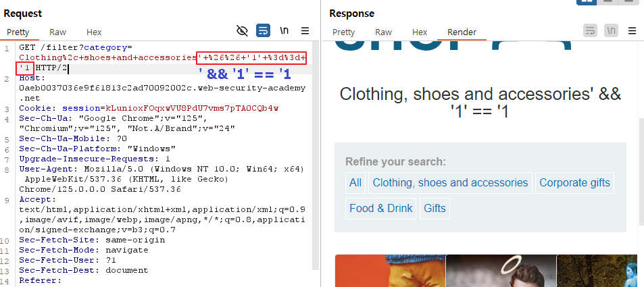Switch to the Pretty tab in Request
This screenshot has height=287, width=644.
tap(18, 32)
